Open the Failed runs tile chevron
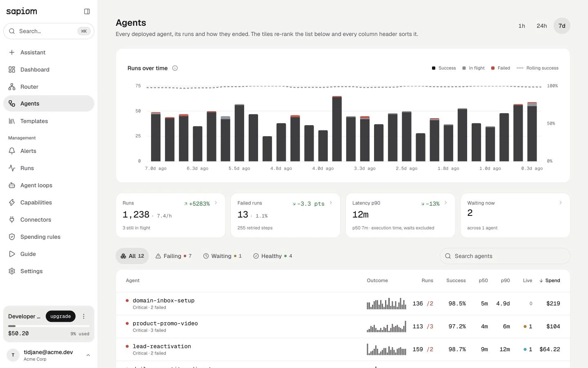The width and height of the screenshot is (588, 368). tap(331, 203)
